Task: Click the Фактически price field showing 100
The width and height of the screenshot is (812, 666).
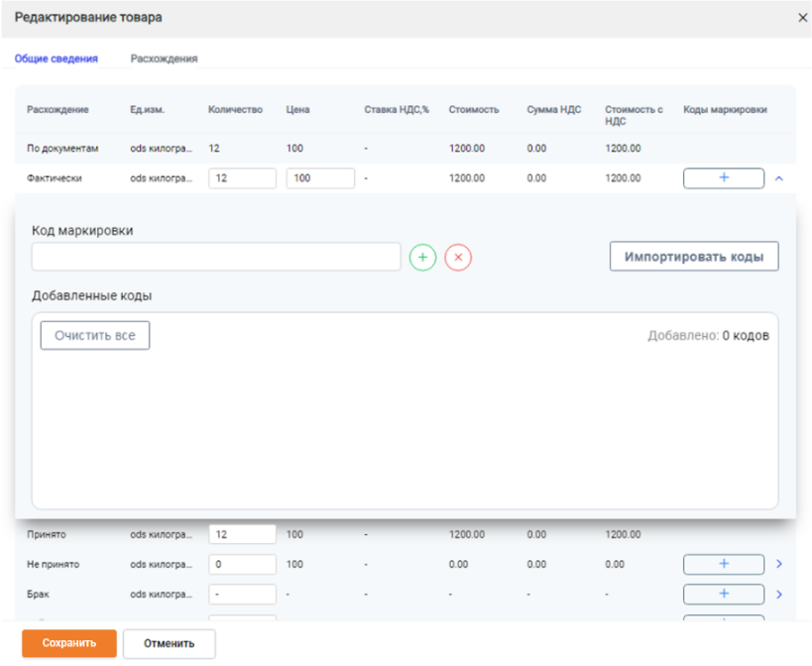Action: (320, 178)
